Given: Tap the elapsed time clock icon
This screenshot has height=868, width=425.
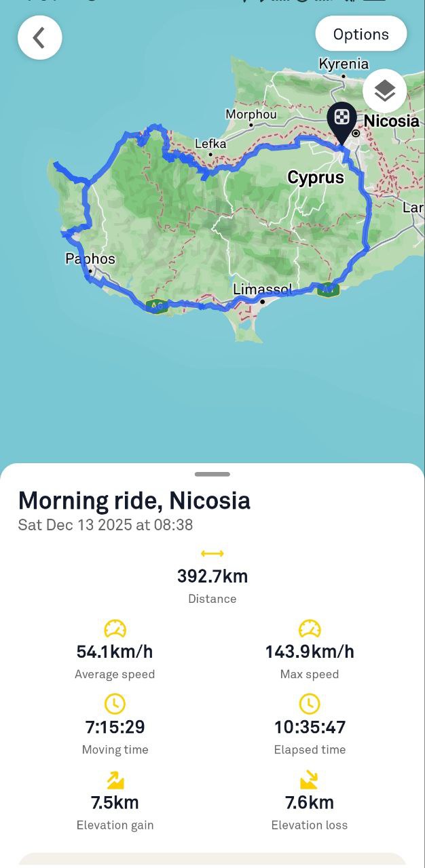Looking at the screenshot, I should click(310, 704).
